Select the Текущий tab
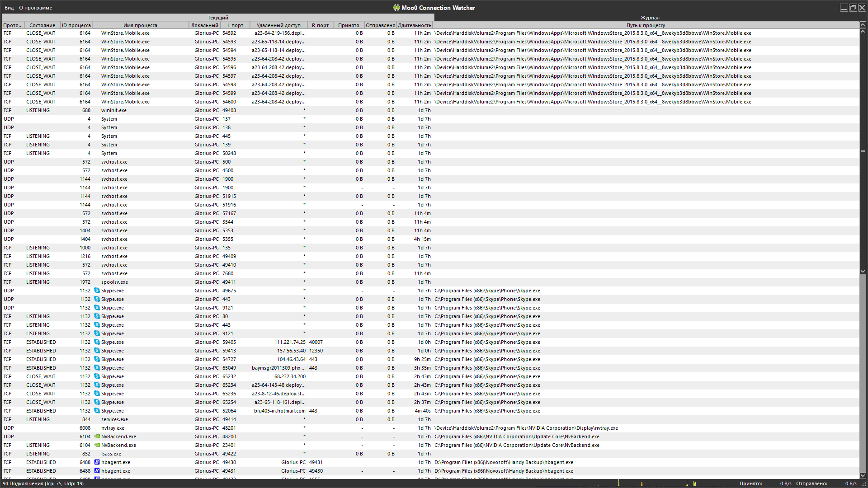 click(218, 18)
